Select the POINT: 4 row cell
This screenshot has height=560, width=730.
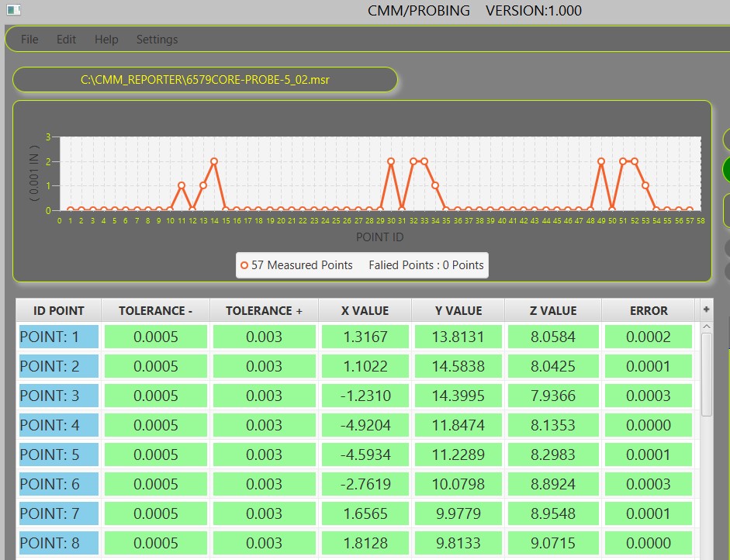pos(59,425)
